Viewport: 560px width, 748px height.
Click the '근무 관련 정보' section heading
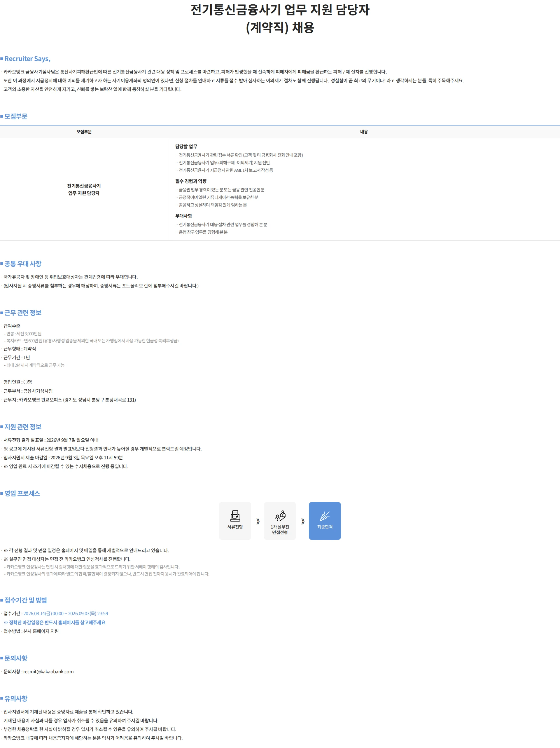(23, 313)
